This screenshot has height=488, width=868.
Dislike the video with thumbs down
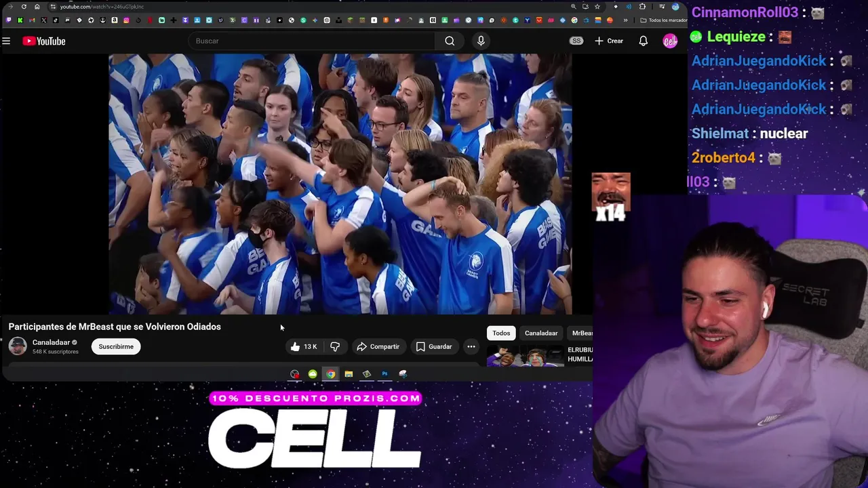(x=335, y=346)
